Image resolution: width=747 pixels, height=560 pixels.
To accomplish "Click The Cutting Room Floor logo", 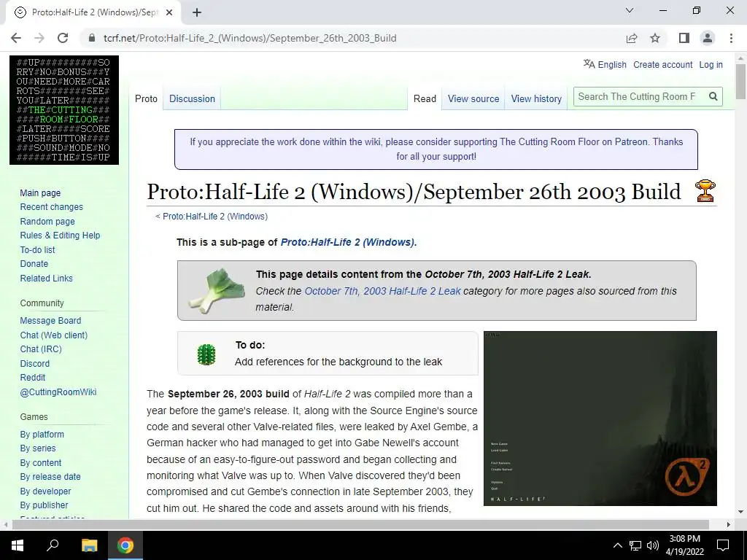I will click(64, 110).
